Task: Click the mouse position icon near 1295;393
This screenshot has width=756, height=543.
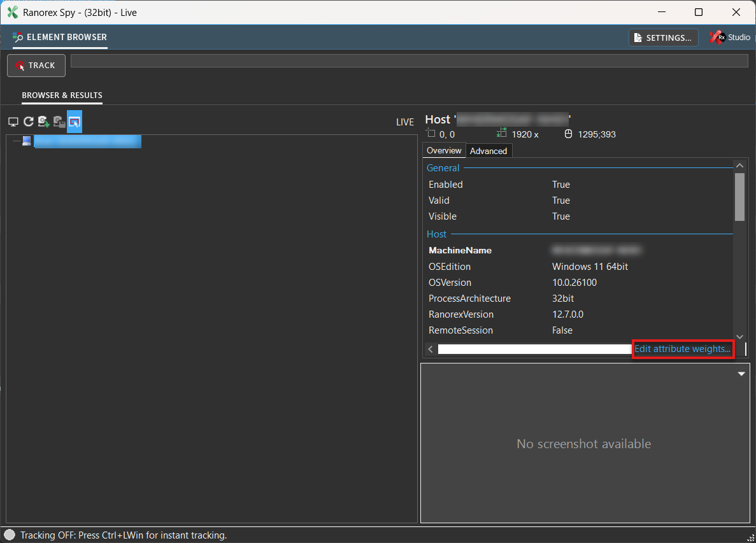Action: pyautogui.click(x=569, y=134)
